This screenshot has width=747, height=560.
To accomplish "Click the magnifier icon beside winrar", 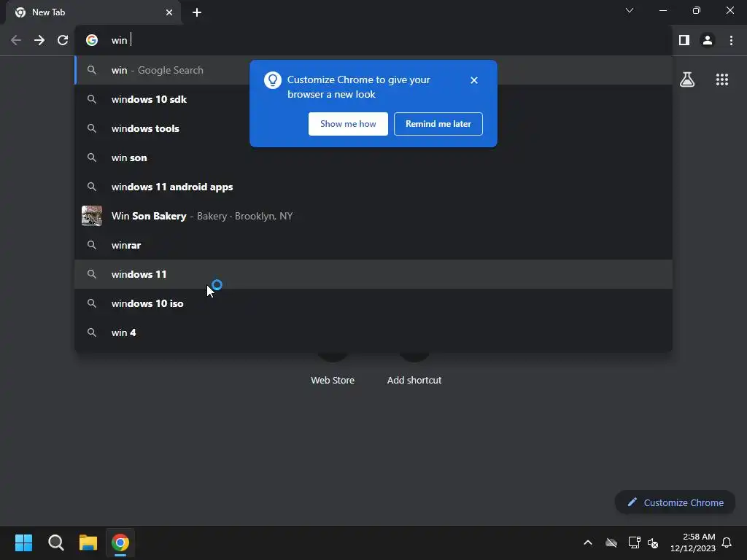I will pos(92,245).
